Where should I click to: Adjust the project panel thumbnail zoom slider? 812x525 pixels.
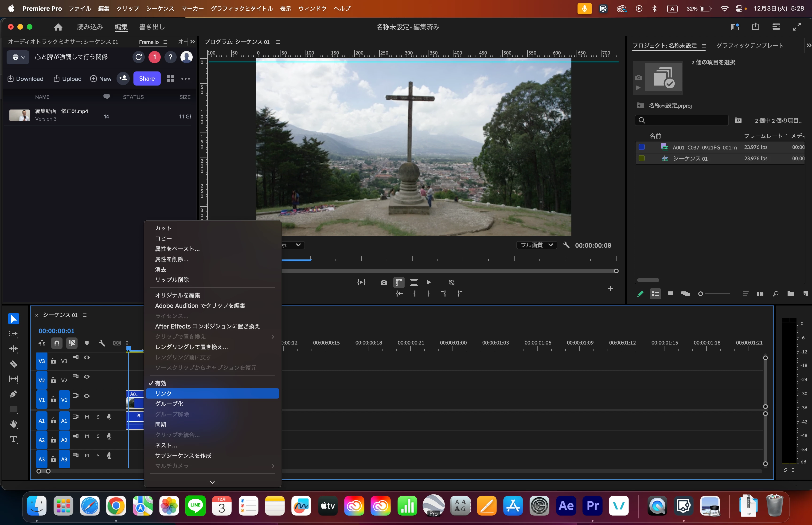(701, 294)
